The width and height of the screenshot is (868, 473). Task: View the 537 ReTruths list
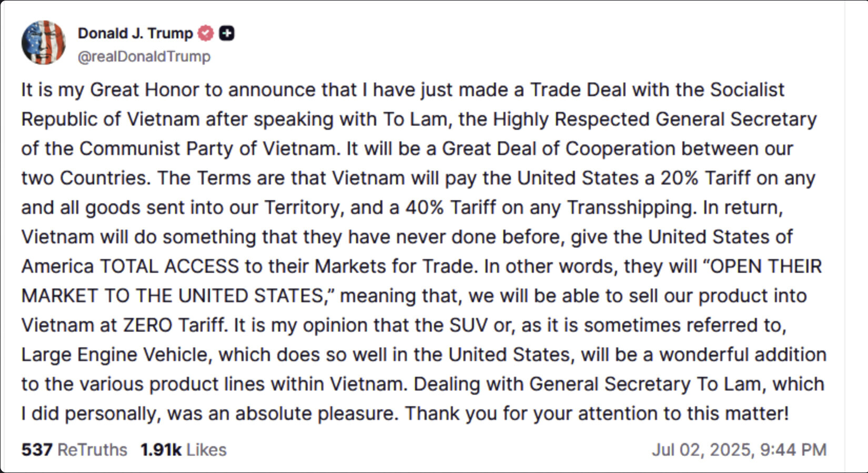[x=74, y=450]
